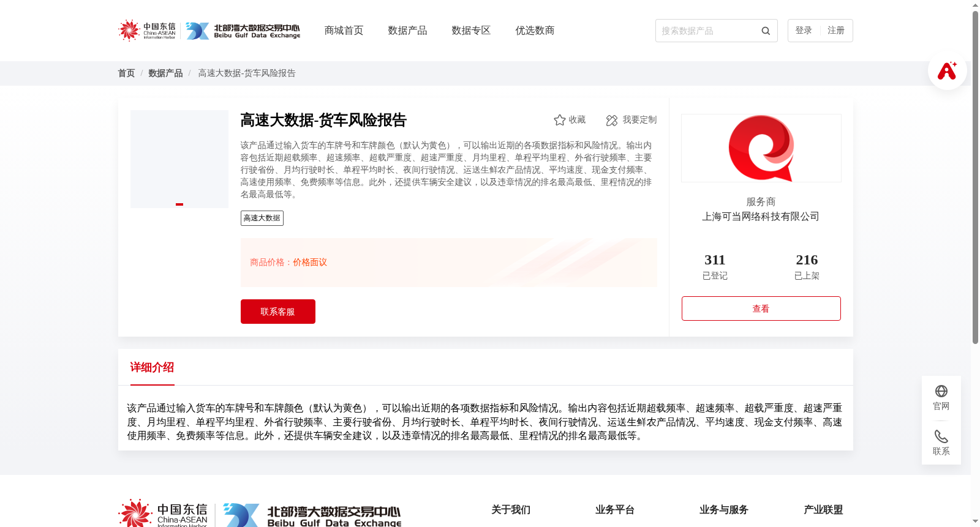Click the product title 高速大数据-货车风险报告
Viewport: 980px width, 527px height.
point(323,120)
